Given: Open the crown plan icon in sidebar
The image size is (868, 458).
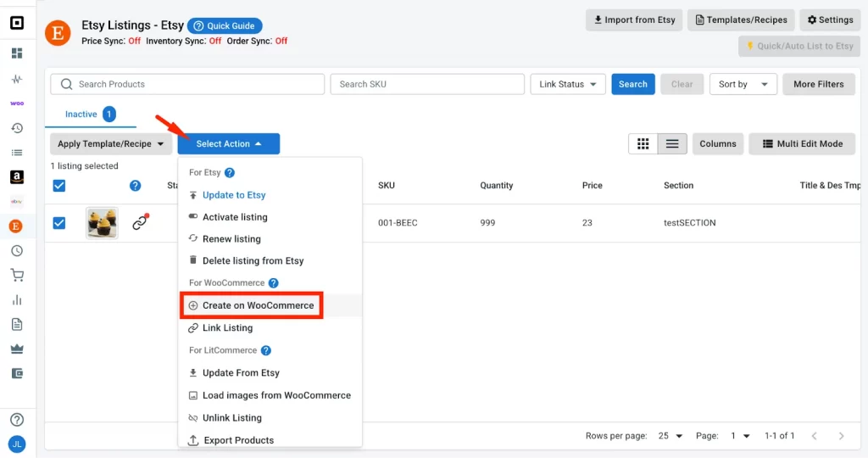Looking at the screenshot, I should click(x=17, y=349).
